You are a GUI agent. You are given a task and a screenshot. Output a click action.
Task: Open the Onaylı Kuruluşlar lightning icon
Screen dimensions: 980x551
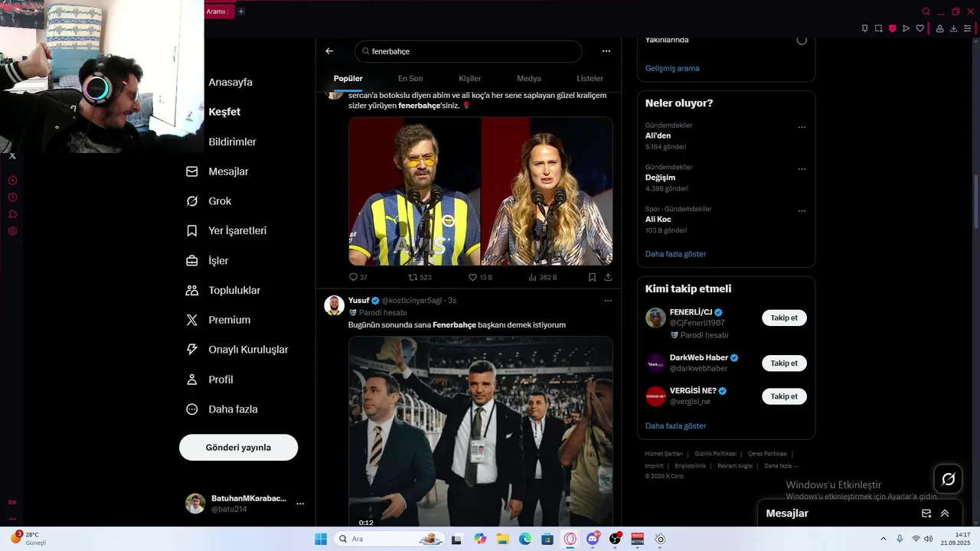coord(192,349)
